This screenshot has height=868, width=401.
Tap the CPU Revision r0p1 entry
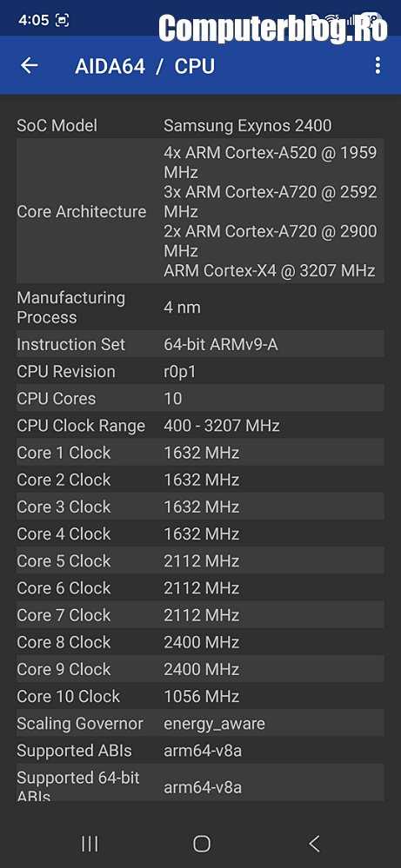[200, 371]
